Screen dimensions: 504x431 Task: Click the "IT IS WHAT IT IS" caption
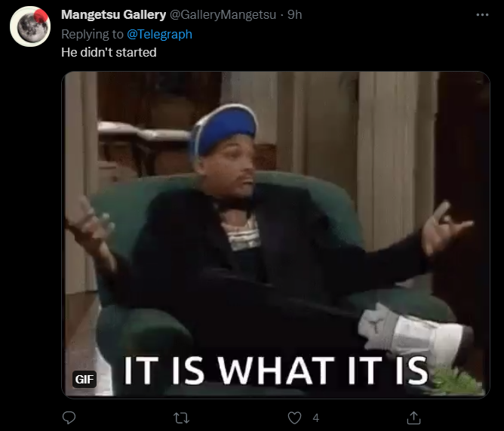(x=276, y=371)
